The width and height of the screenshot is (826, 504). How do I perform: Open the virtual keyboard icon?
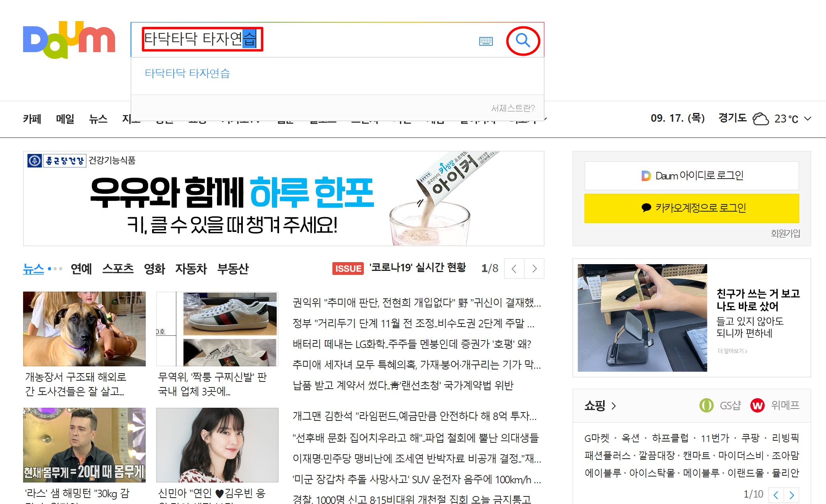tap(486, 41)
